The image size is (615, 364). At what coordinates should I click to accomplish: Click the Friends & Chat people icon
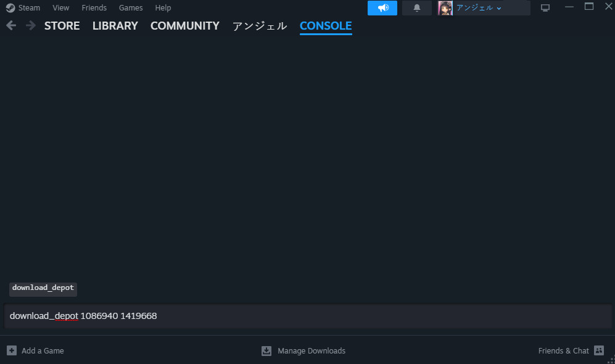(599, 350)
